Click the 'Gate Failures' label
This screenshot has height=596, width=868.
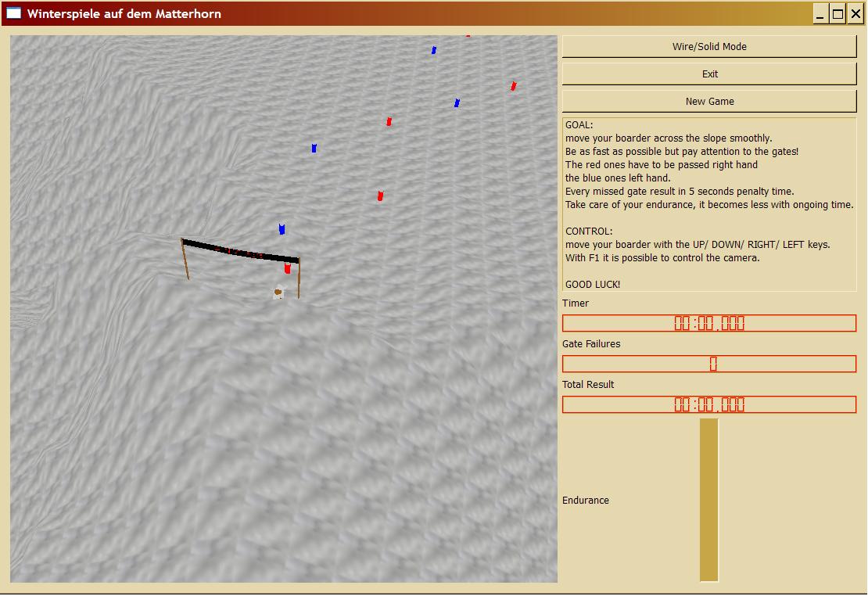[x=591, y=344]
